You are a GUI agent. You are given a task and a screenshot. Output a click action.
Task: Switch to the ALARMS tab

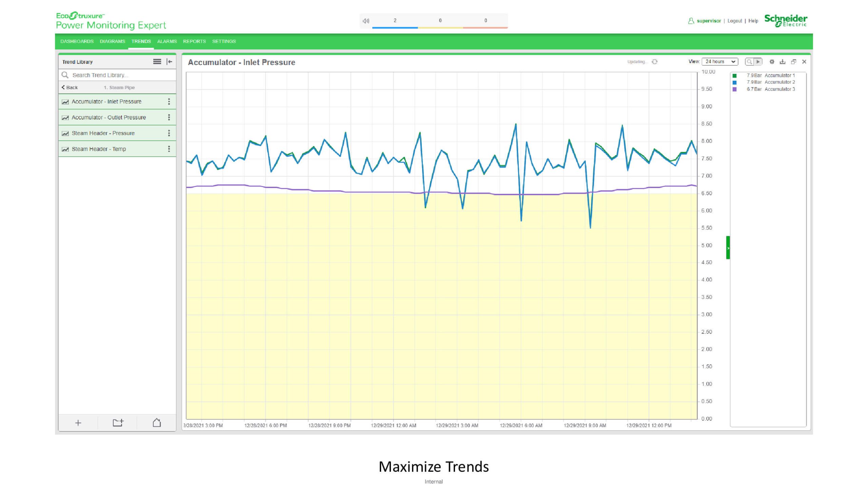coord(167,41)
